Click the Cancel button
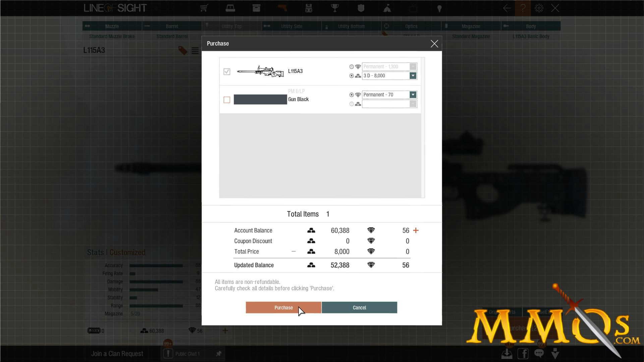The width and height of the screenshot is (644, 362). pyautogui.click(x=359, y=307)
